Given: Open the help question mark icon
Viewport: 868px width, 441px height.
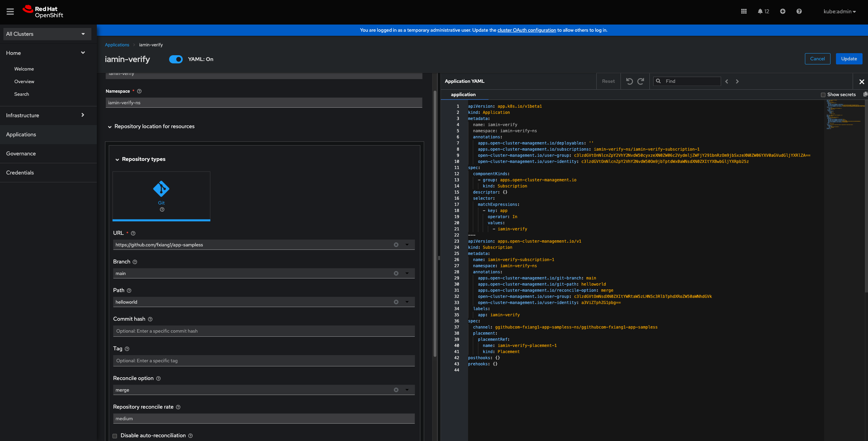Looking at the screenshot, I should click(799, 12).
